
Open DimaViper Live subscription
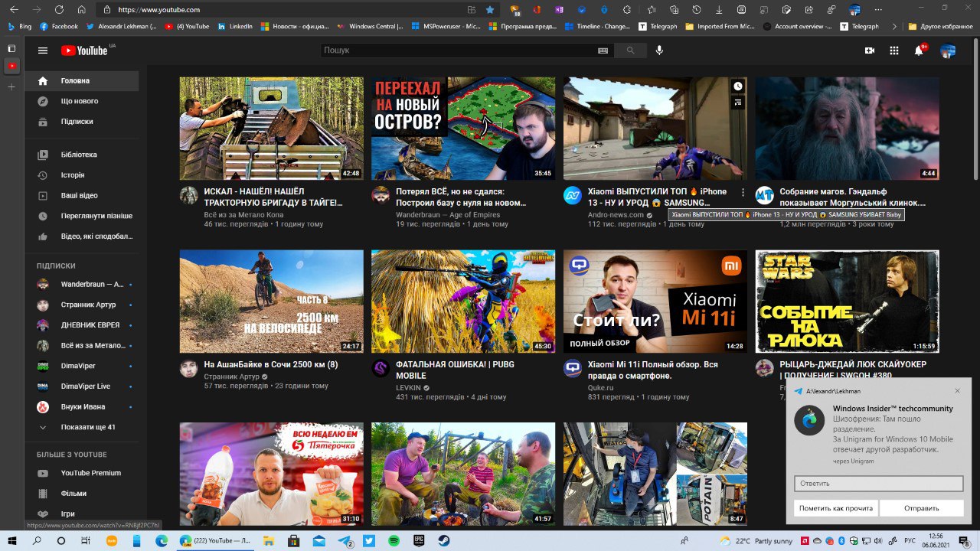click(x=82, y=386)
